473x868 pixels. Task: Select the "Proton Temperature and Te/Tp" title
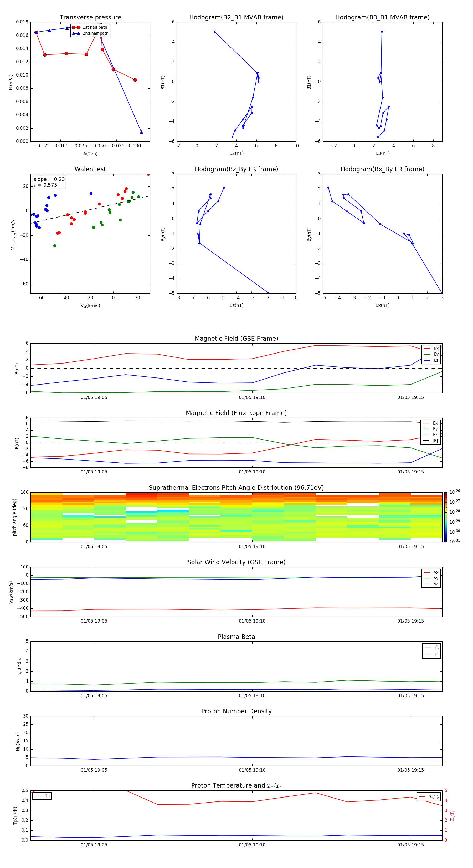click(x=236, y=786)
